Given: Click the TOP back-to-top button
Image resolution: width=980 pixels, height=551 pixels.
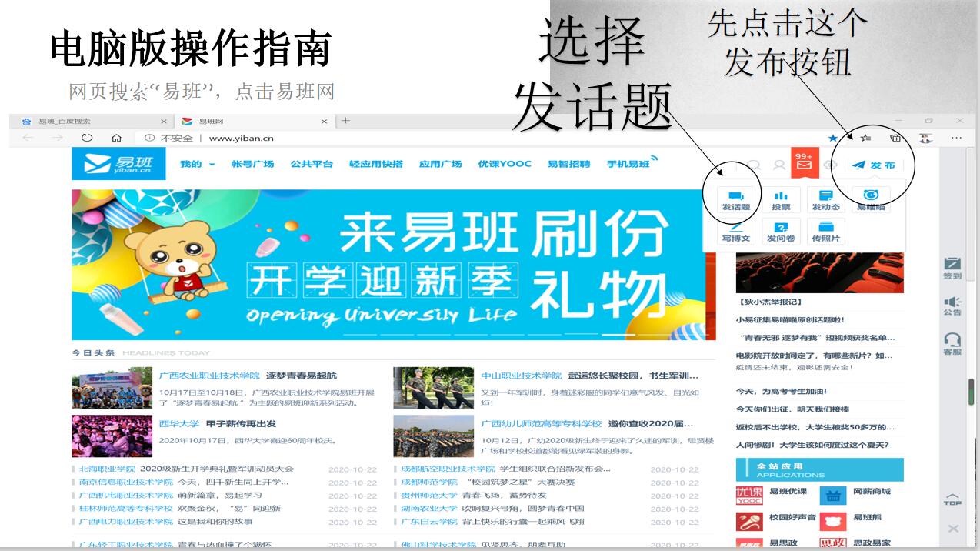Looking at the screenshot, I should (952, 499).
